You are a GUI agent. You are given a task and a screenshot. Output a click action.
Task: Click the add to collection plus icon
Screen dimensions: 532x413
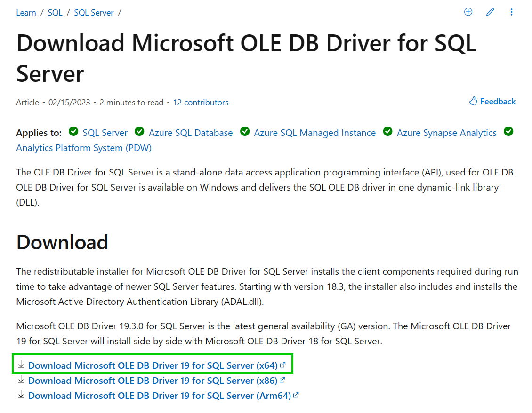468,12
